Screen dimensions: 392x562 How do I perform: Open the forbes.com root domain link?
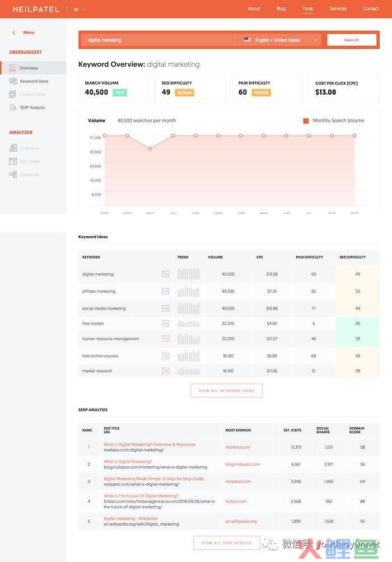point(236,502)
